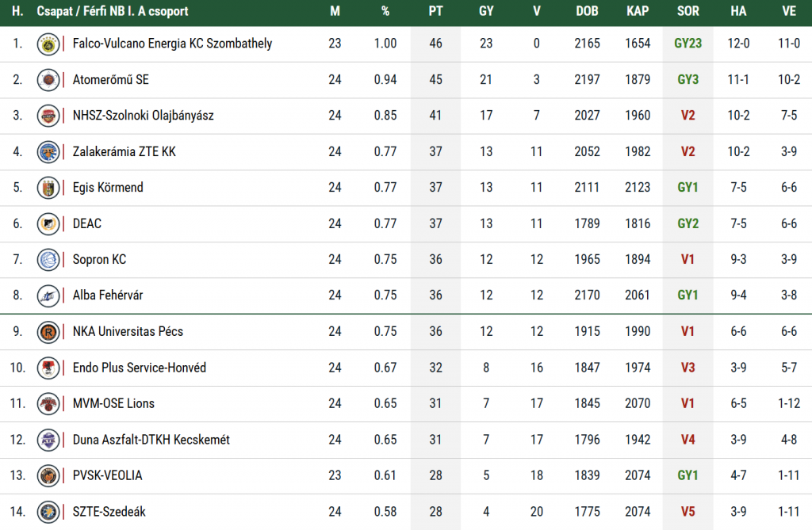
Task: Open the PVSK-VEOLIA team link
Action: (107, 475)
